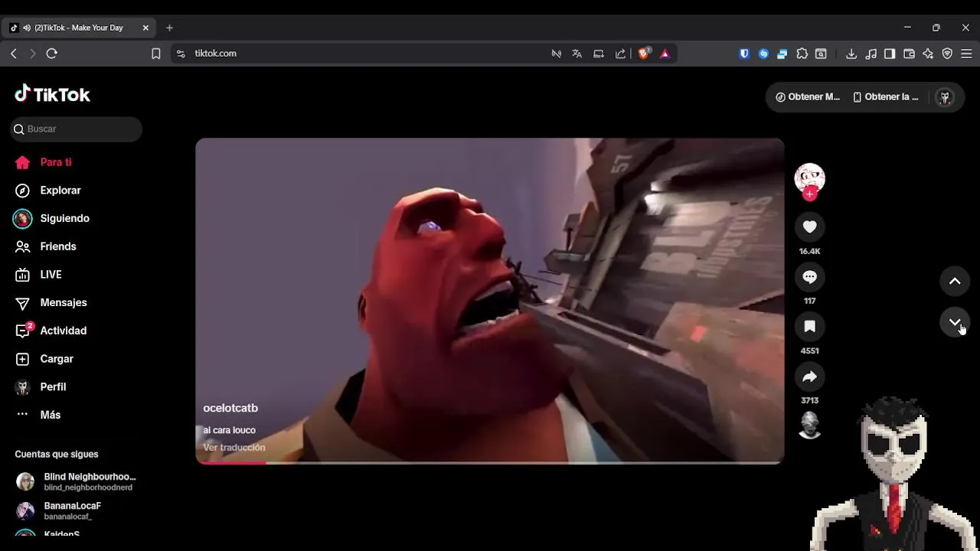Click the bookmark icon beside address bar

pos(156,54)
